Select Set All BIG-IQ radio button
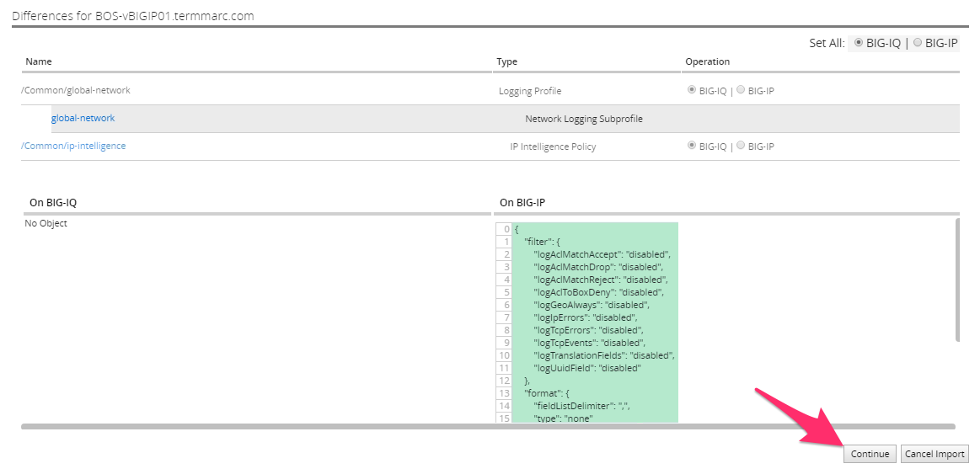This screenshot has width=980, height=469. click(859, 42)
